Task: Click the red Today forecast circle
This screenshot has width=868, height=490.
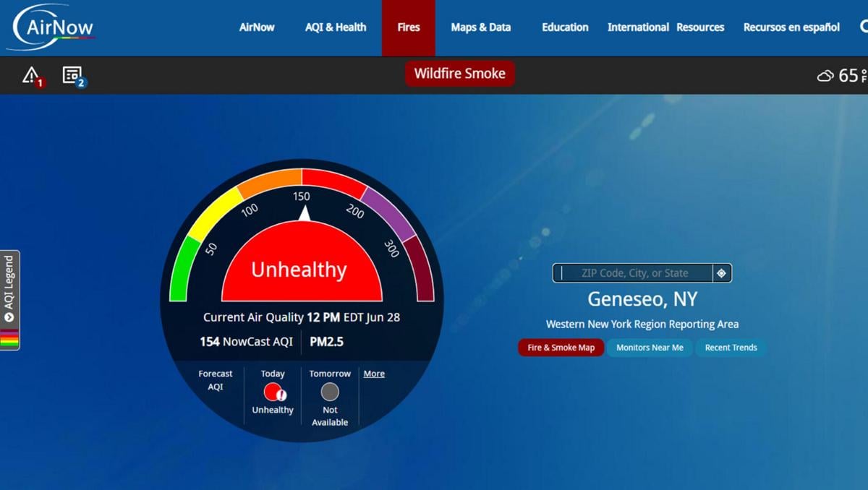Action: [273, 392]
